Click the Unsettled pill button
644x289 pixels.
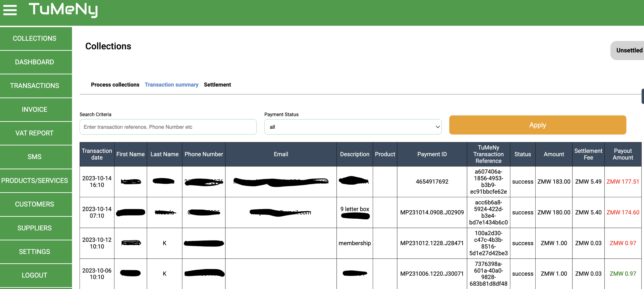tap(629, 51)
